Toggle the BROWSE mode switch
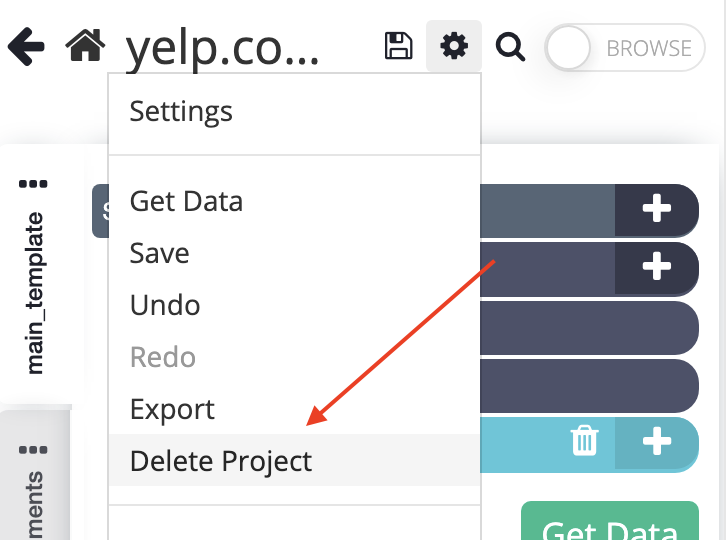726x540 pixels. pyautogui.click(x=625, y=48)
